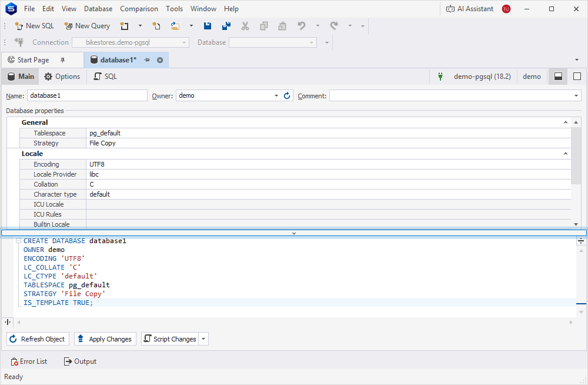Click the demo database label in header
The width and height of the screenshot is (588, 385).
532,77
